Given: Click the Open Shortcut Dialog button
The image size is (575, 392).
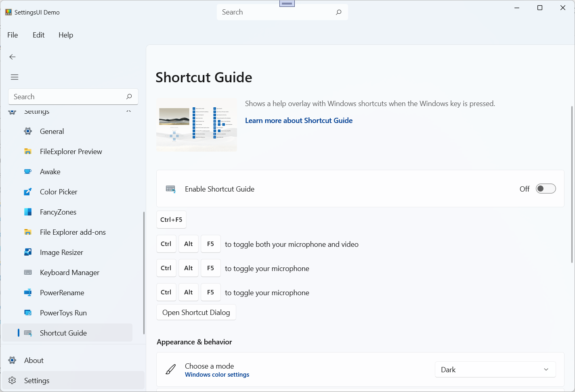Looking at the screenshot, I should (196, 313).
